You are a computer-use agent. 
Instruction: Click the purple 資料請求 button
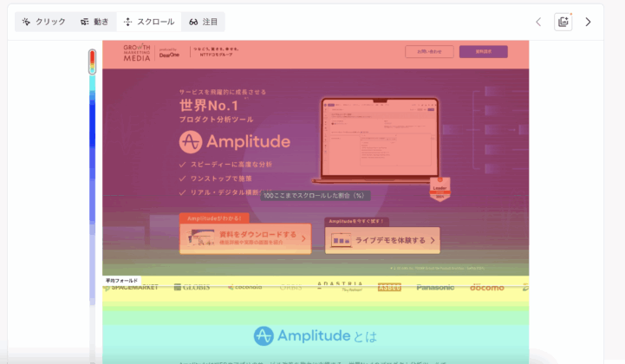pos(484,51)
